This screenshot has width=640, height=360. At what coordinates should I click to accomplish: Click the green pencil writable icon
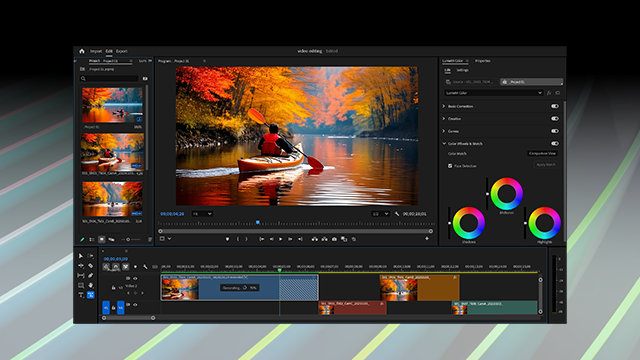pos(82,240)
